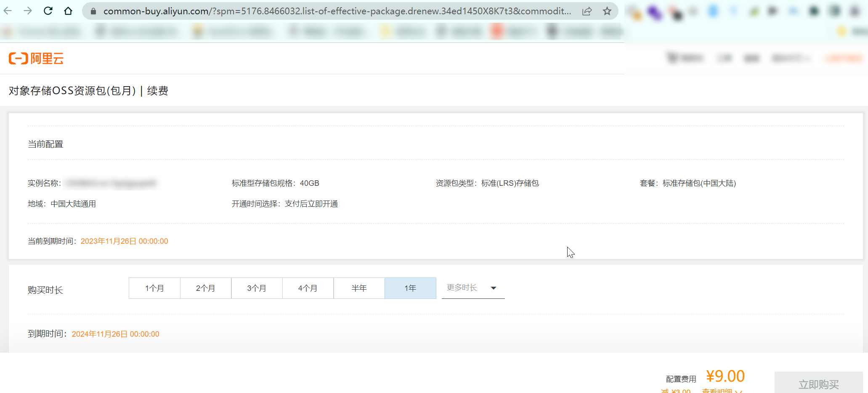
Task: Open the 更多时长 dropdown
Action: click(473, 288)
